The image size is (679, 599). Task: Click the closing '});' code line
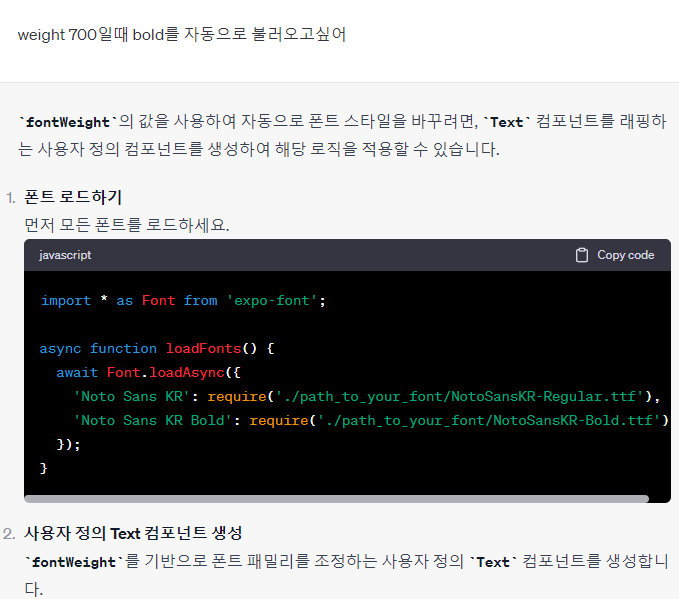68,444
